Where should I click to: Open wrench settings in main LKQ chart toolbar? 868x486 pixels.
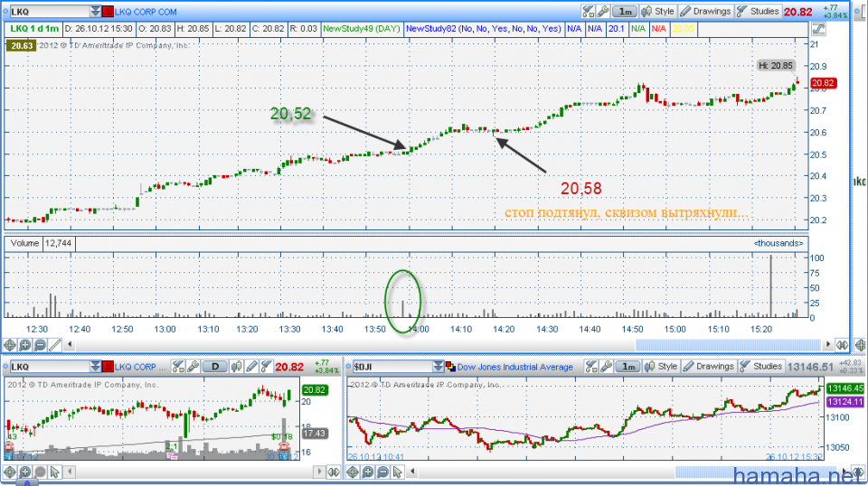tap(603, 11)
